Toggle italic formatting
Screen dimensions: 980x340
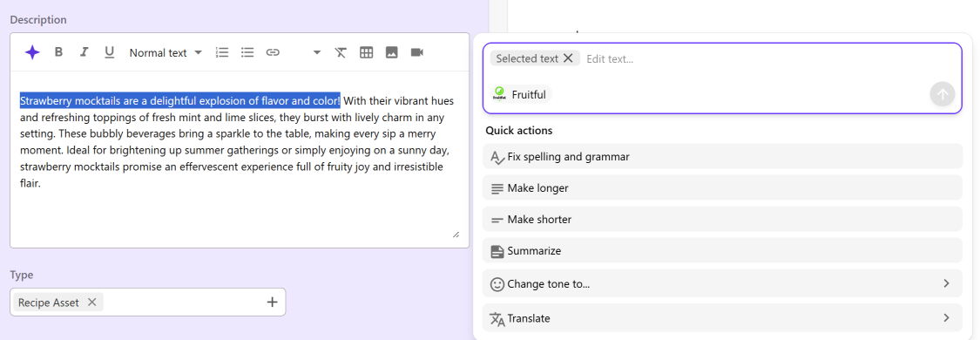pos(84,52)
